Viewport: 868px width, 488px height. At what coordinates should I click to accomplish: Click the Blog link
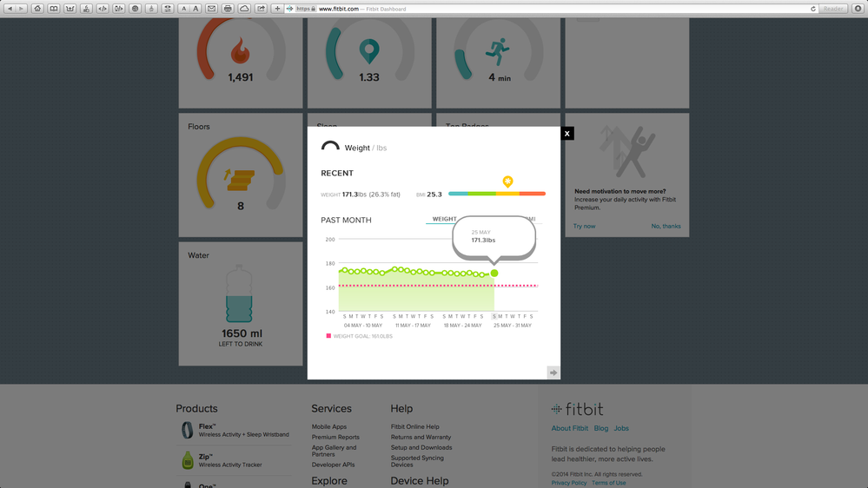point(601,428)
